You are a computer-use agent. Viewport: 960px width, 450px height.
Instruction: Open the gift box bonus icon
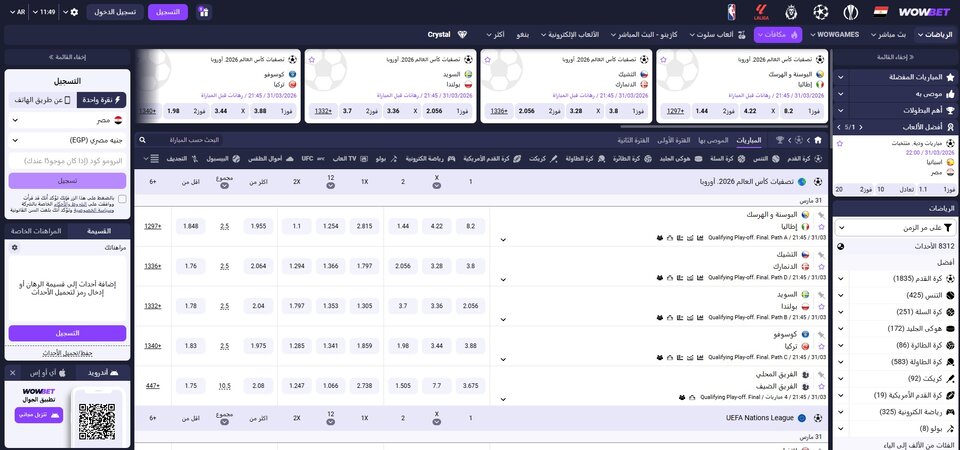coord(203,12)
